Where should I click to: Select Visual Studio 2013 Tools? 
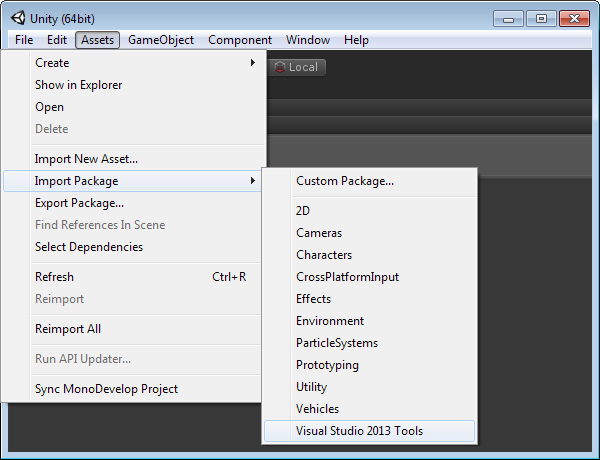[x=369, y=431]
